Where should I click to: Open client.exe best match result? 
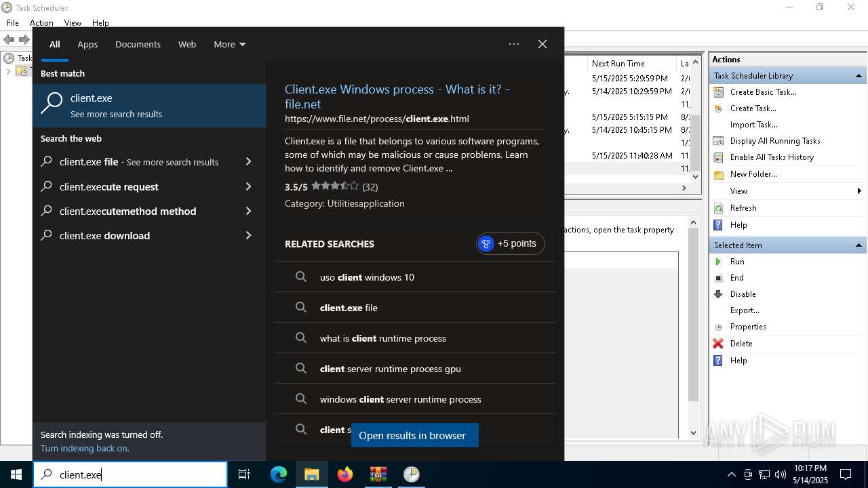149,106
